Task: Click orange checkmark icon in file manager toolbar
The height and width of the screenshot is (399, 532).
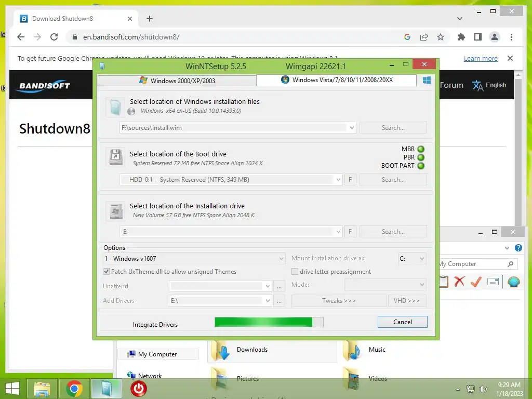Action: (476, 281)
